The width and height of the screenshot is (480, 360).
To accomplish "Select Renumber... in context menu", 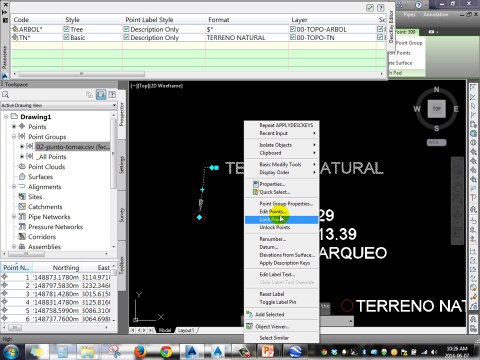I will pos(273,239).
